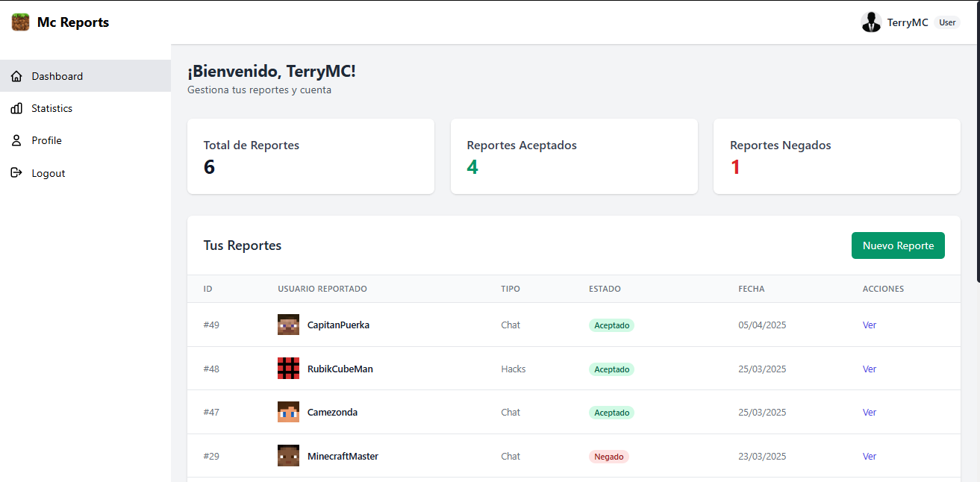This screenshot has width=980, height=482.
Task: Click Ver for report #29
Action: click(870, 456)
